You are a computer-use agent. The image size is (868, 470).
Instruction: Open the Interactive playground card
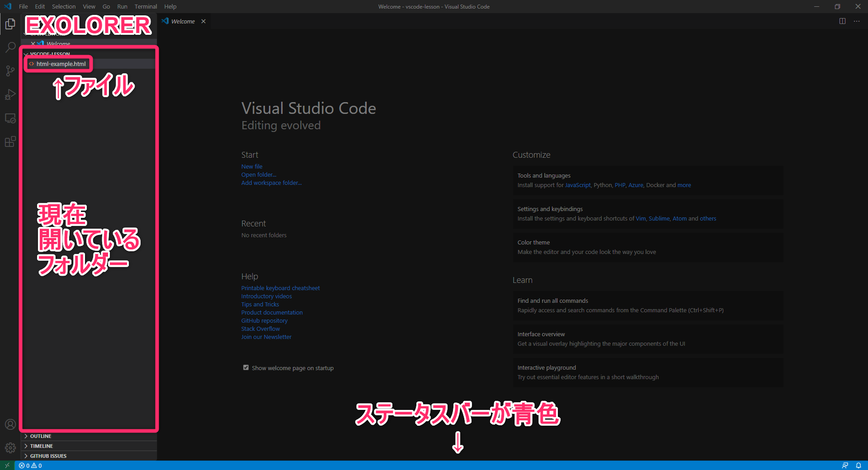click(x=648, y=372)
